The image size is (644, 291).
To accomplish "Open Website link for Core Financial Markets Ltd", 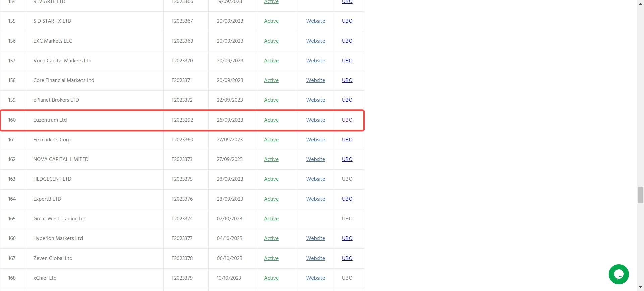I will pos(315,80).
